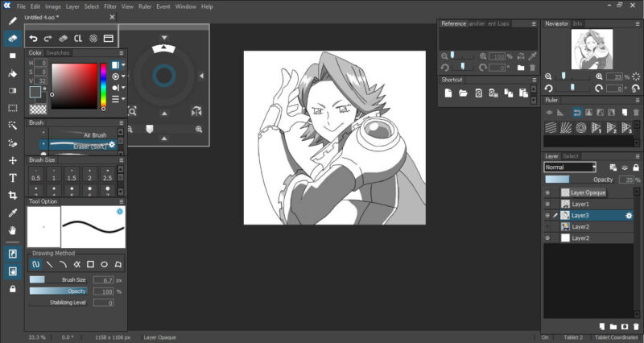Viewport: 644px width, 343px height.
Task: Open the Normal blending mode dropdown
Action: click(x=570, y=167)
